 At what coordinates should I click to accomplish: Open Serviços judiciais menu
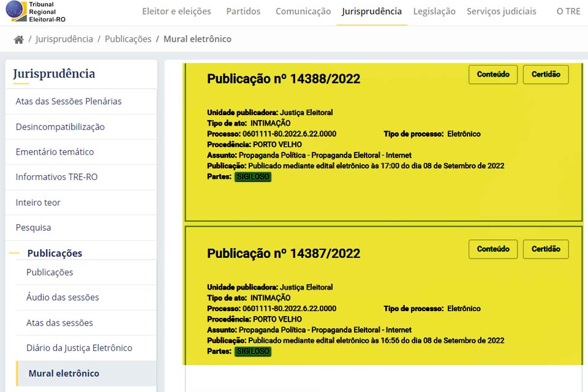tap(501, 11)
